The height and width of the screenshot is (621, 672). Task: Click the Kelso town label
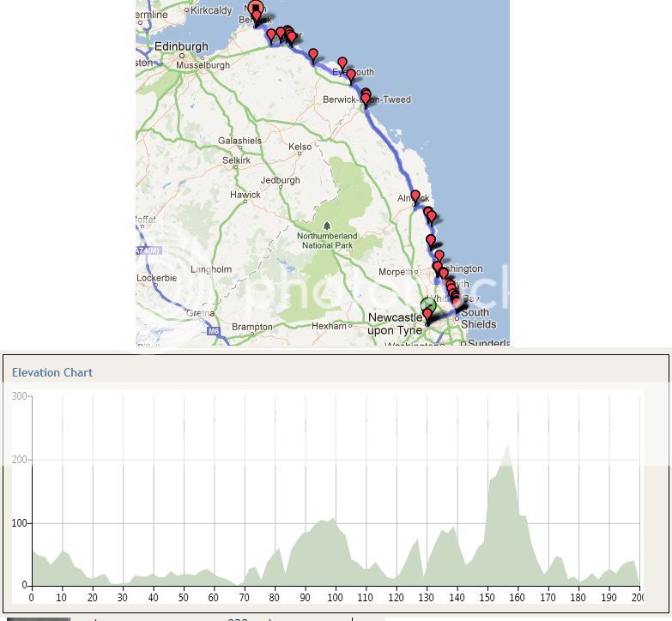[x=300, y=147]
